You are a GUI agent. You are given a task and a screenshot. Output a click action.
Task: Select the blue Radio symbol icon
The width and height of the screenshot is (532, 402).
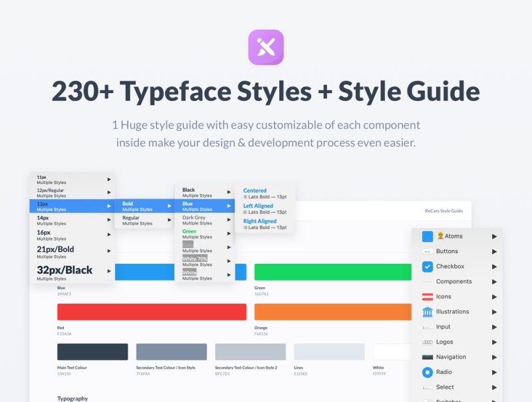[427, 372]
